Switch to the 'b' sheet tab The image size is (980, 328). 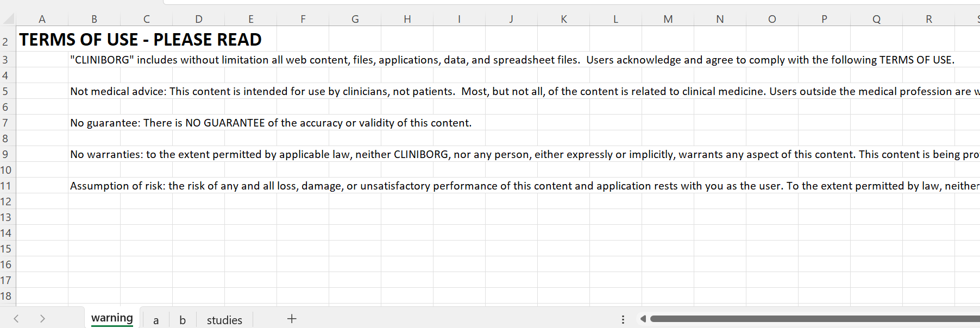click(183, 320)
